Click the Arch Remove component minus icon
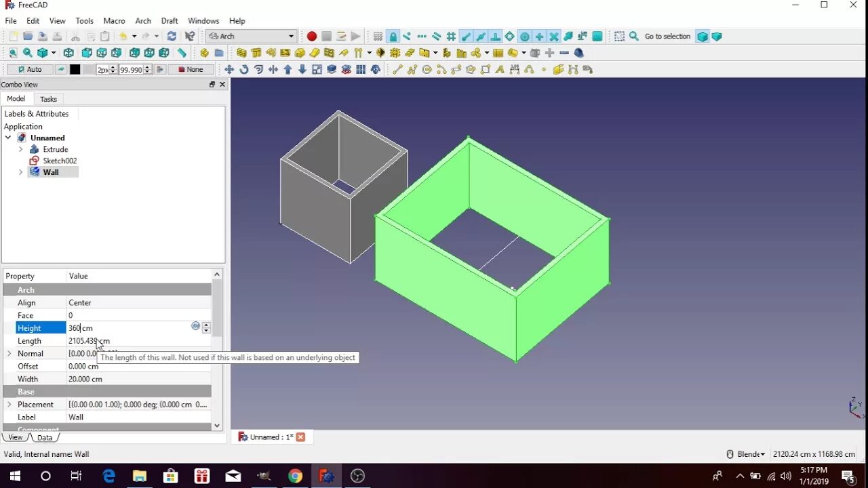 tap(564, 53)
